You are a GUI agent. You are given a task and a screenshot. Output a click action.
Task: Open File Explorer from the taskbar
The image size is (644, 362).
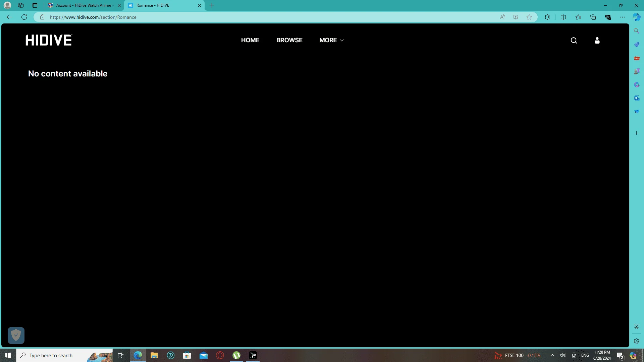coord(154,355)
